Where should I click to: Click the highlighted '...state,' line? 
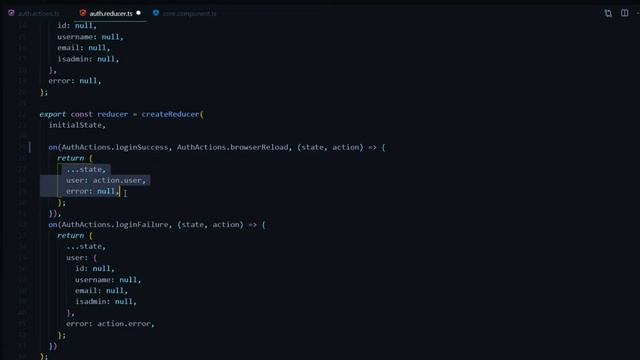[86, 169]
